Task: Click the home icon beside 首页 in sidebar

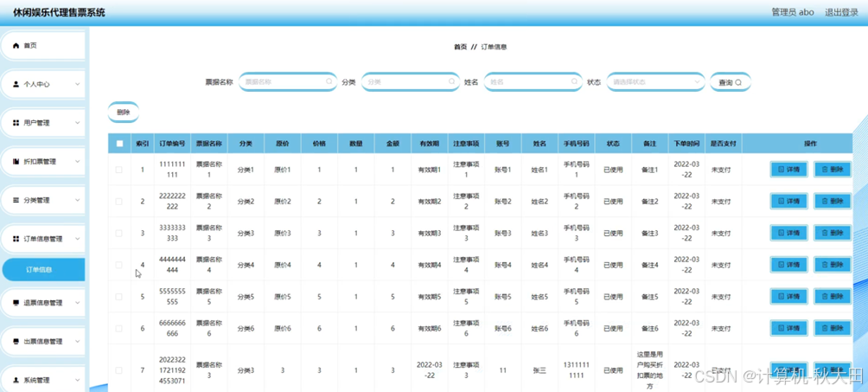Action: coord(16,46)
